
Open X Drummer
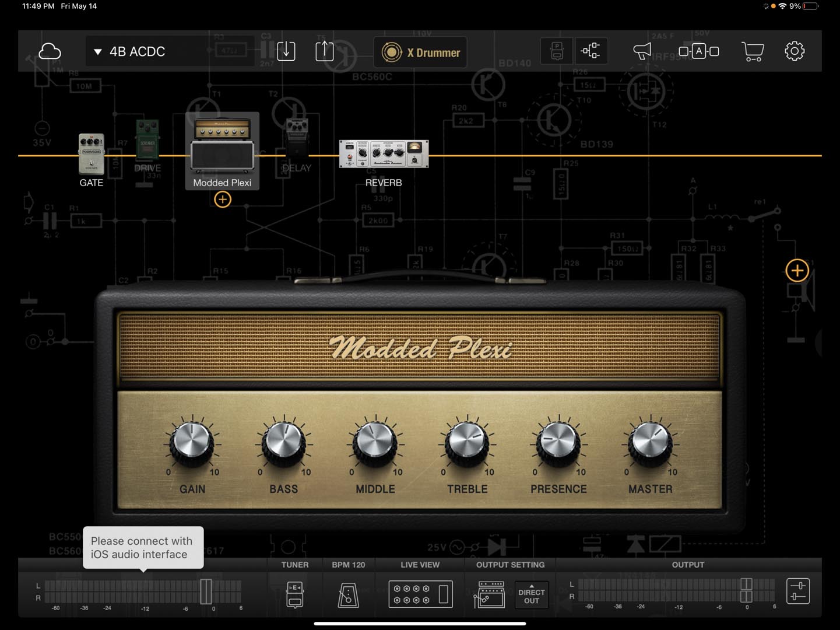coord(420,52)
